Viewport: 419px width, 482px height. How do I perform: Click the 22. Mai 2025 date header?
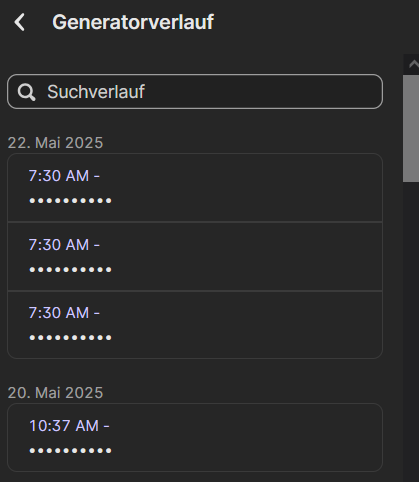pyautogui.click(x=55, y=143)
